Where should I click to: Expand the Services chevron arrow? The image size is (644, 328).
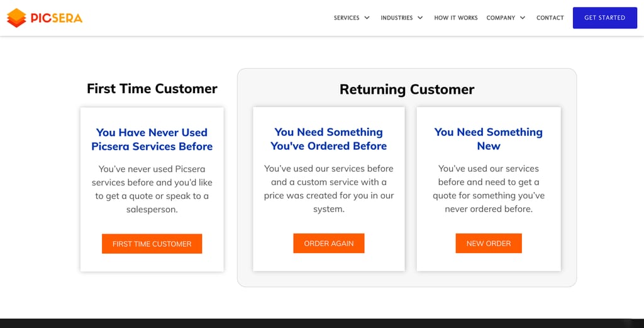(367, 18)
